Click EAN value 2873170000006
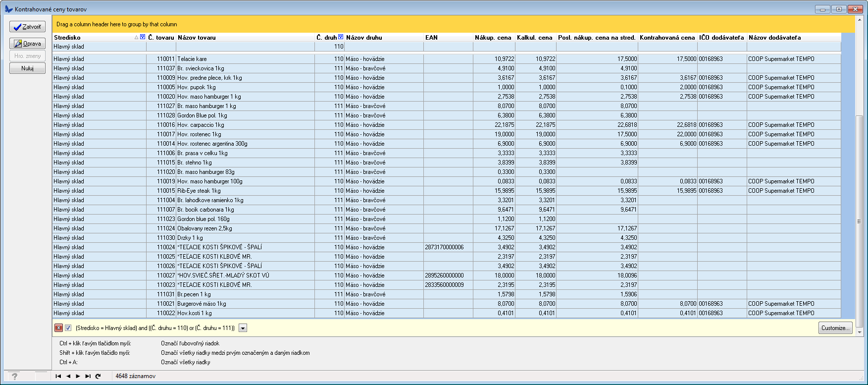 (x=444, y=247)
